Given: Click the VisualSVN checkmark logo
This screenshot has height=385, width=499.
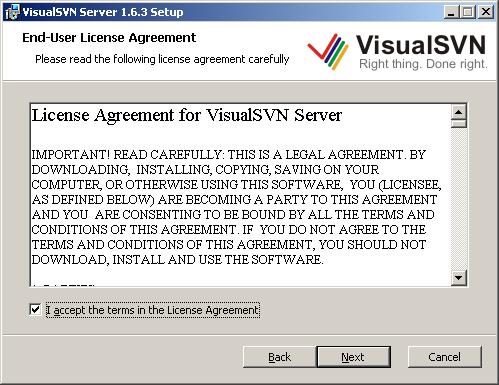Looking at the screenshot, I should (x=328, y=51).
